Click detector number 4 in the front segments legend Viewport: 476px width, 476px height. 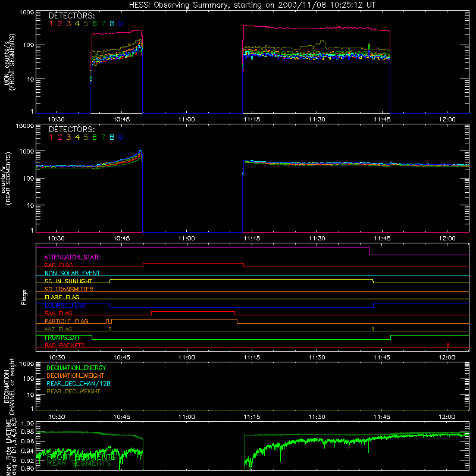pos(77,24)
